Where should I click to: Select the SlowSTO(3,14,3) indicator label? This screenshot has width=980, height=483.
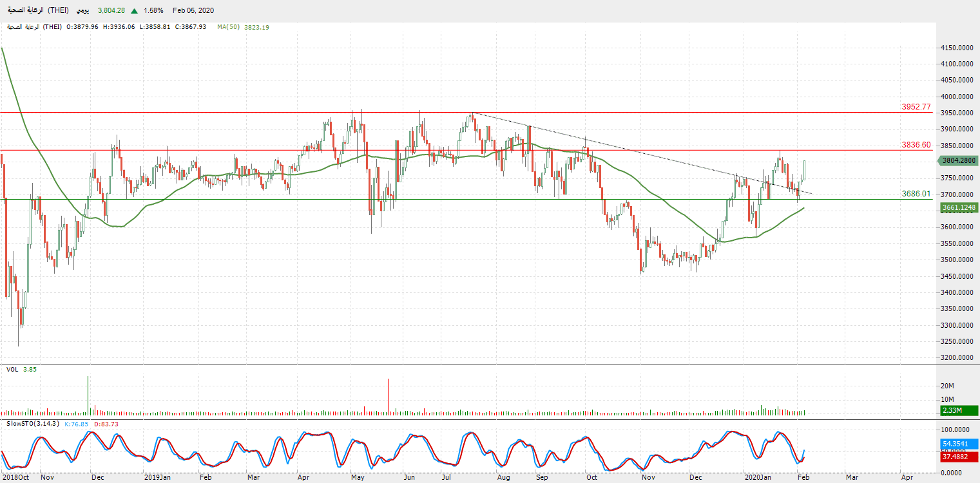tap(32, 424)
